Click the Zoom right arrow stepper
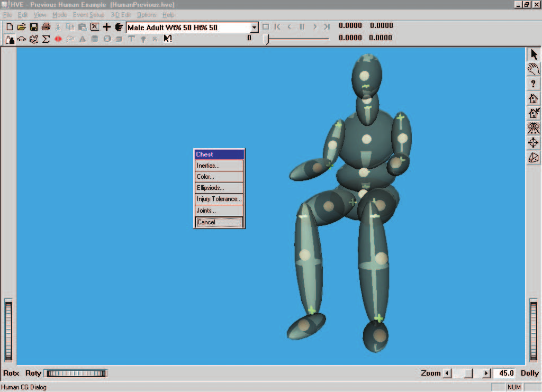The height and width of the screenshot is (392, 542). click(x=486, y=373)
